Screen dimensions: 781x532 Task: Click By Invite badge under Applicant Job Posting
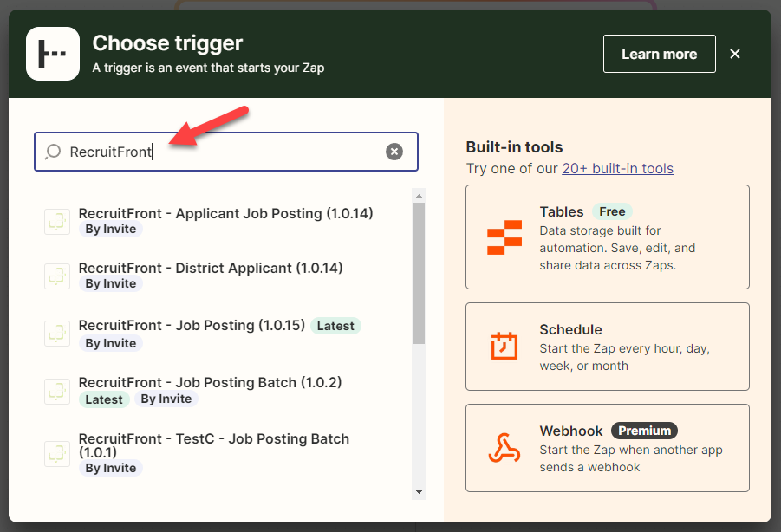111,229
